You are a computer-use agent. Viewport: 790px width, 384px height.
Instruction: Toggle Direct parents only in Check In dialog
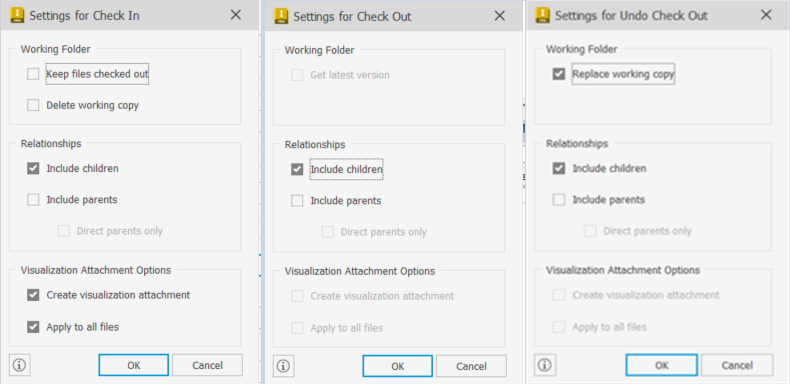point(63,231)
